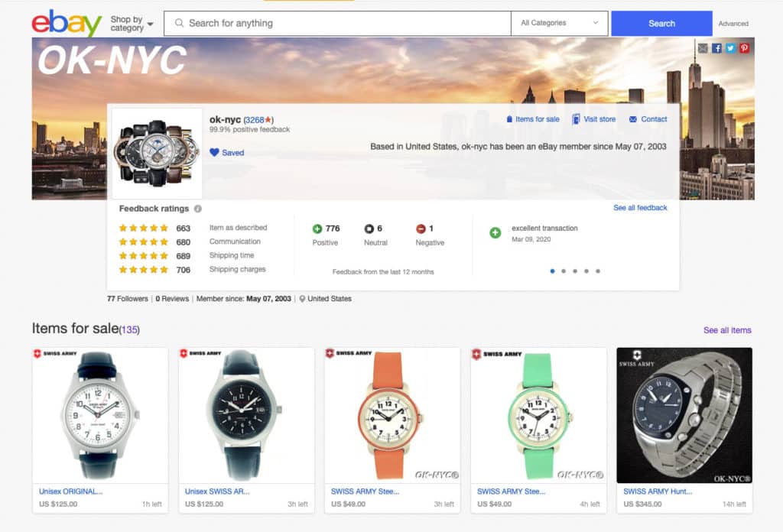
Task: Click the 77 Followers text
Action: click(128, 298)
